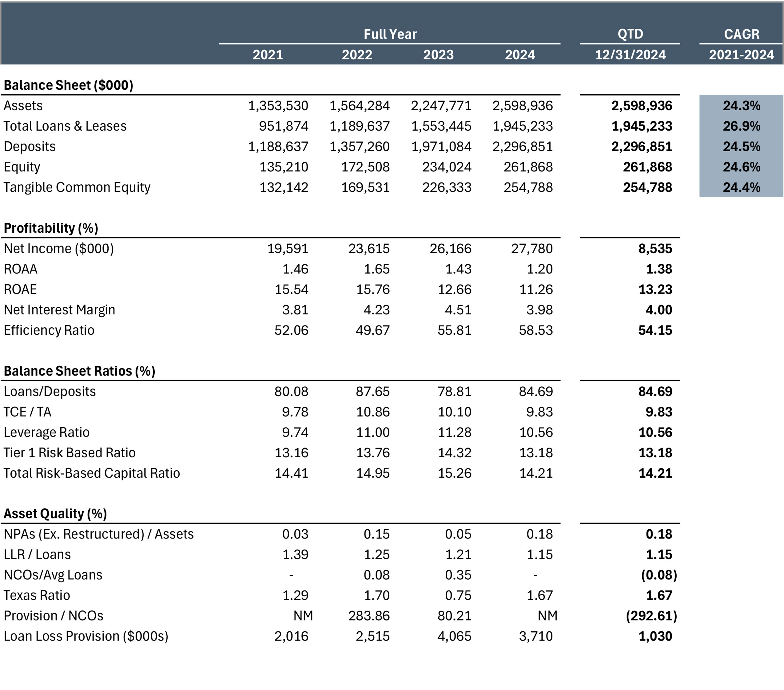Select 2021 LLR/Loans value 1.39
The width and height of the screenshot is (784, 690).
(295, 554)
